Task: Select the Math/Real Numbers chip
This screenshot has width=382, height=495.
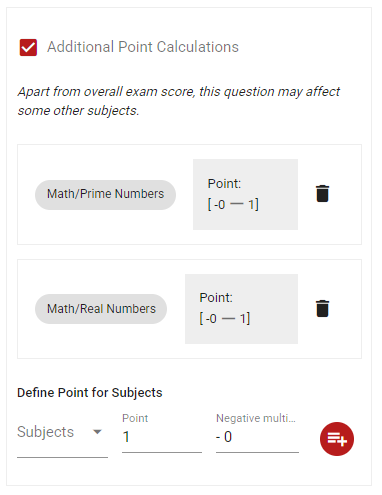Action: 101,309
